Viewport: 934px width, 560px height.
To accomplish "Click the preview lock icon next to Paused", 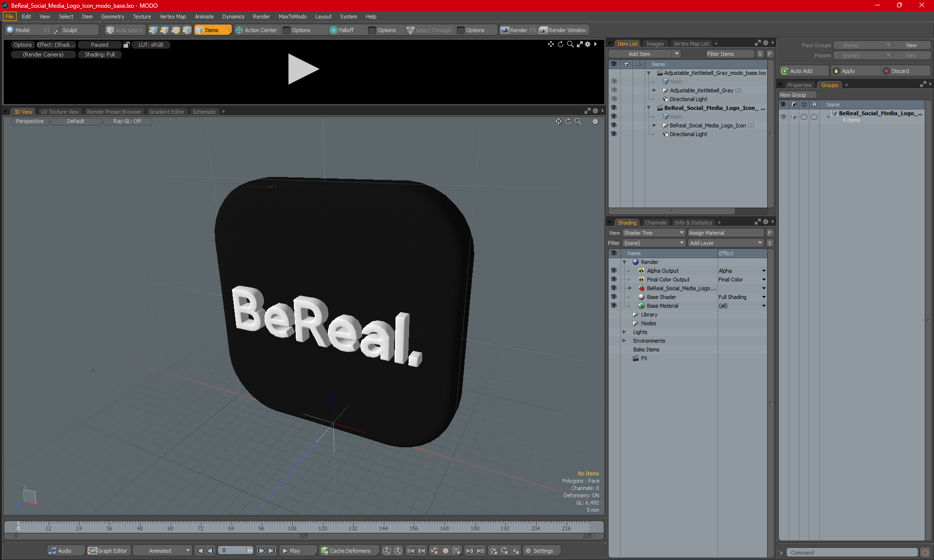I will click(126, 45).
